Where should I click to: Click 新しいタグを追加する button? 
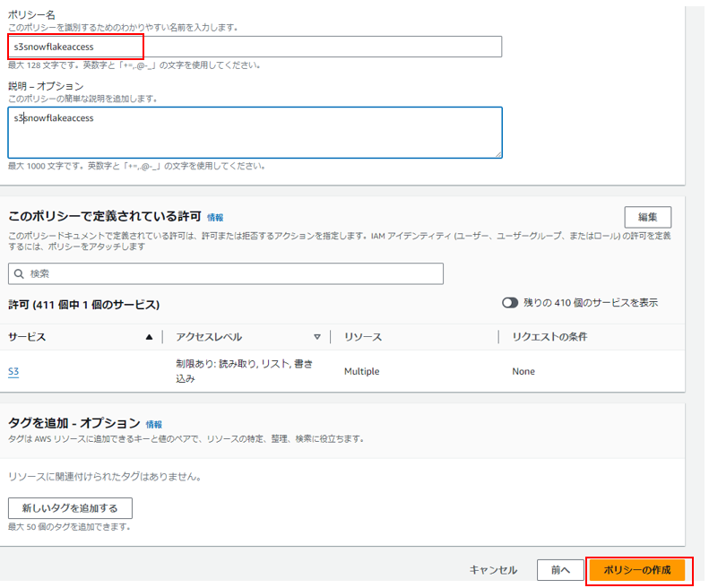click(70, 508)
